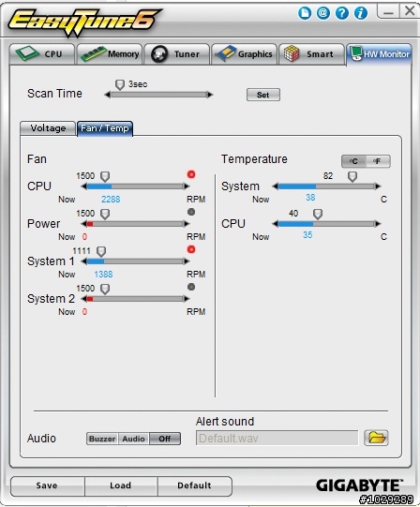Turn audio alert Off
This screenshot has height=507, width=420.
(165, 439)
